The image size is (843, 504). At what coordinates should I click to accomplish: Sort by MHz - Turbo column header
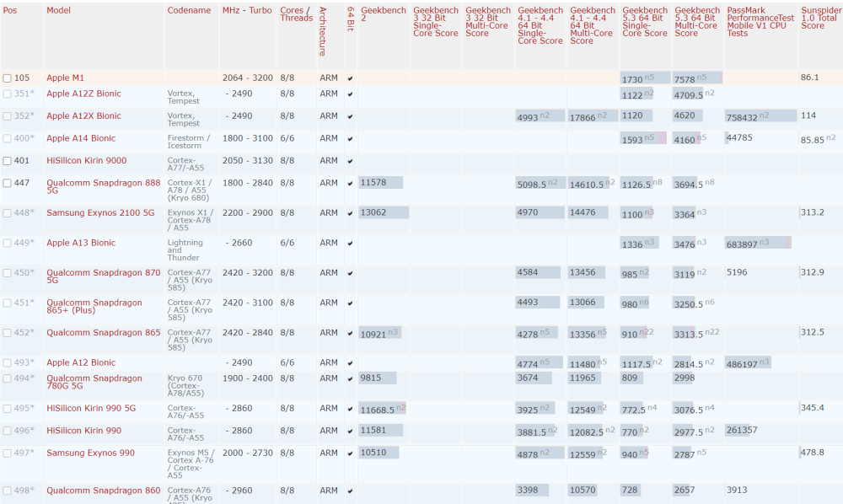point(247,10)
